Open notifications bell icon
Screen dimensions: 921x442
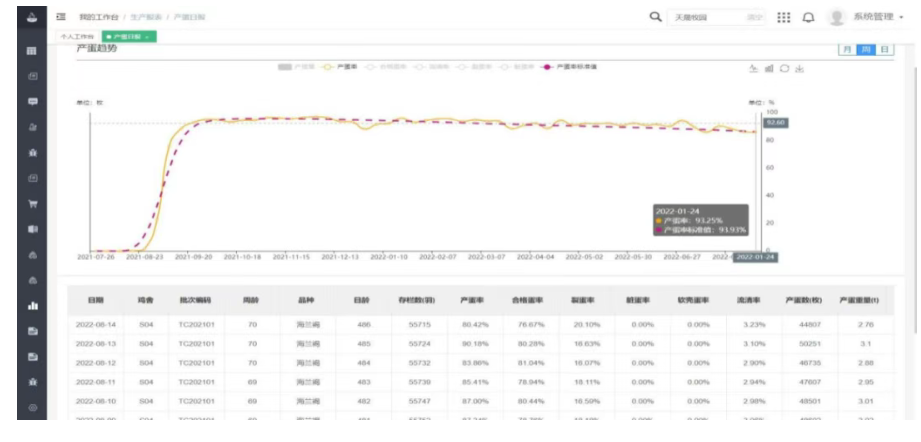pos(808,18)
